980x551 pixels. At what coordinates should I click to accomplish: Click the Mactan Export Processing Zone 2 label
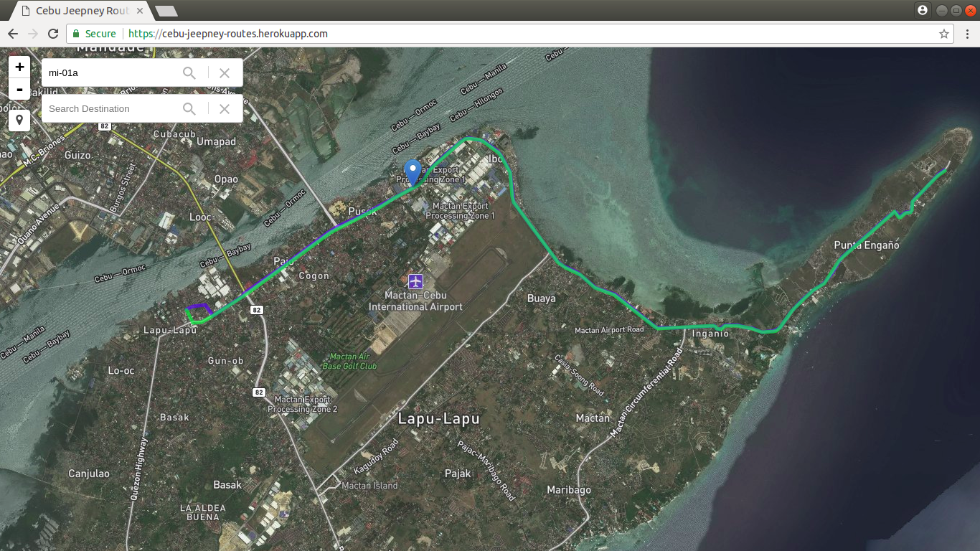pyautogui.click(x=302, y=404)
